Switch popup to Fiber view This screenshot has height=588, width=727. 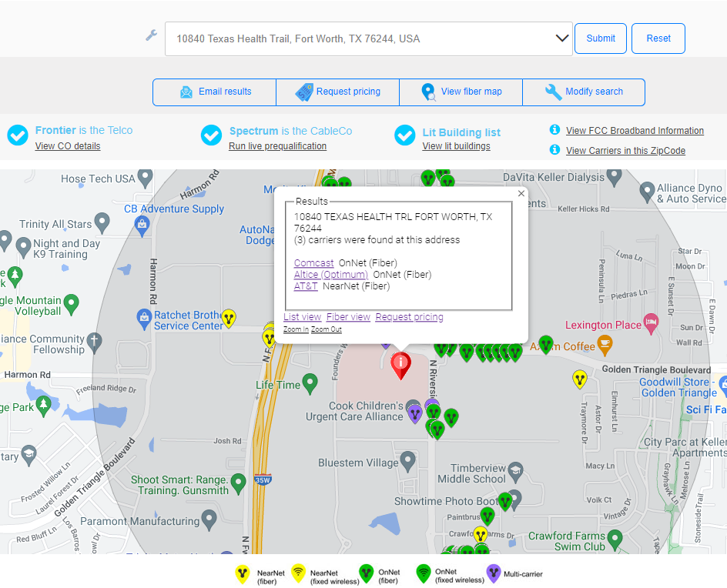click(x=348, y=317)
